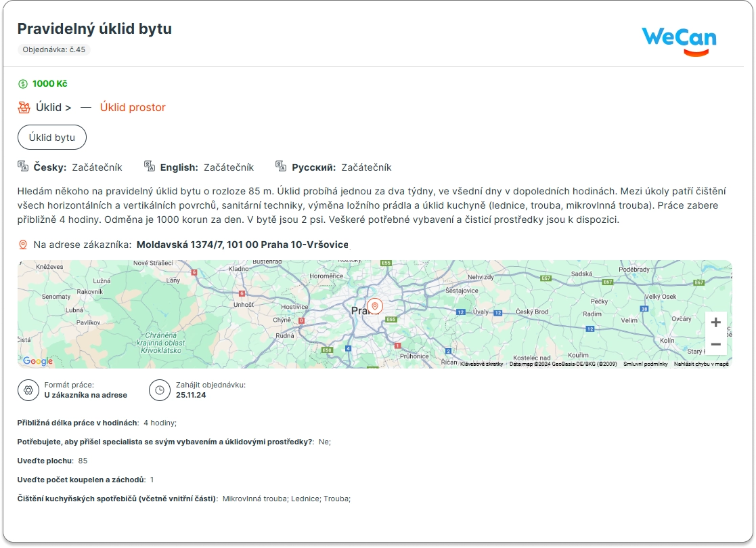Click the language icon beside English

tap(150, 167)
